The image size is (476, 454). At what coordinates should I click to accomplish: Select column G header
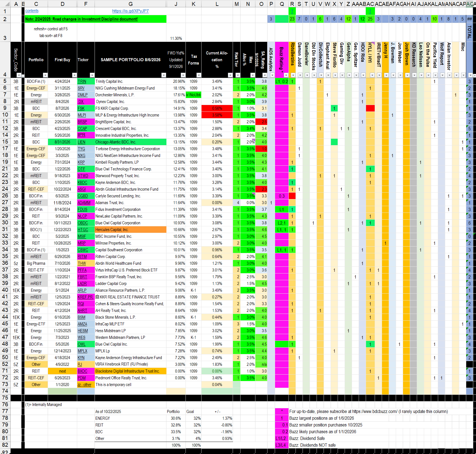pyautogui.click(x=131, y=4)
